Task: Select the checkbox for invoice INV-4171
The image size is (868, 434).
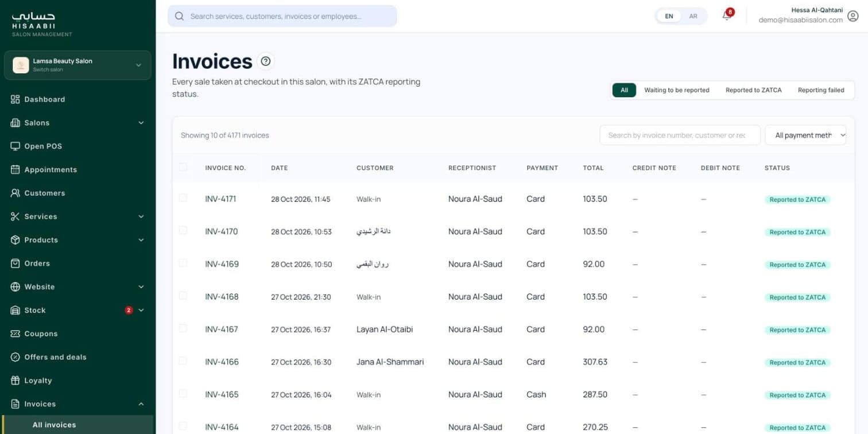Action: (183, 198)
